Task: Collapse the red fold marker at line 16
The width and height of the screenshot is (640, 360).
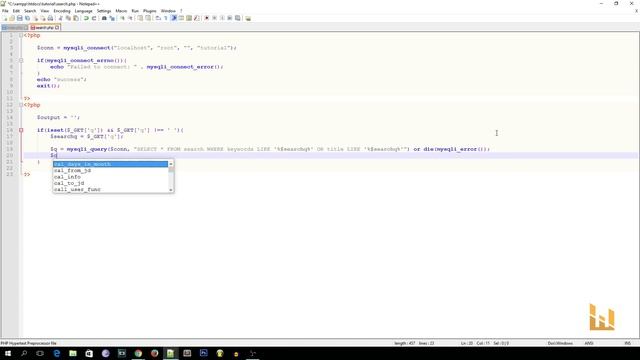Action: pos(21,130)
